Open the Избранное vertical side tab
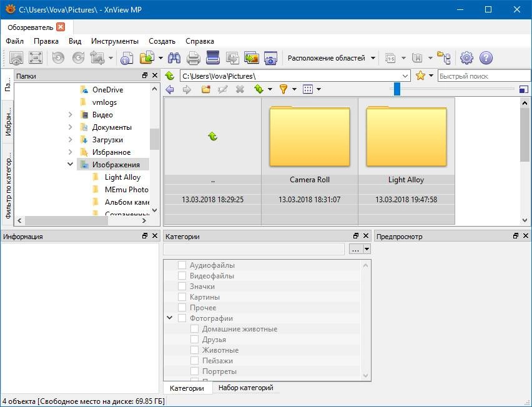This screenshot has height=407, width=532. (x=7, y=122)
